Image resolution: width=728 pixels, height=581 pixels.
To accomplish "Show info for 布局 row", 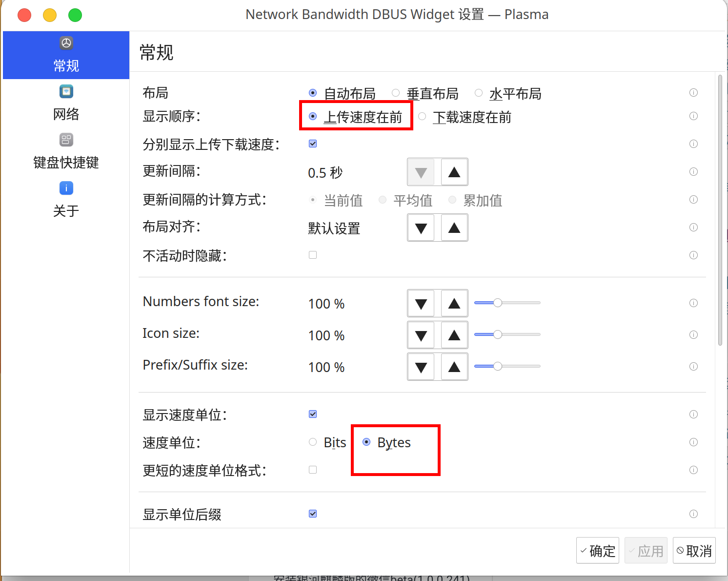I will [x=693, y=93].
